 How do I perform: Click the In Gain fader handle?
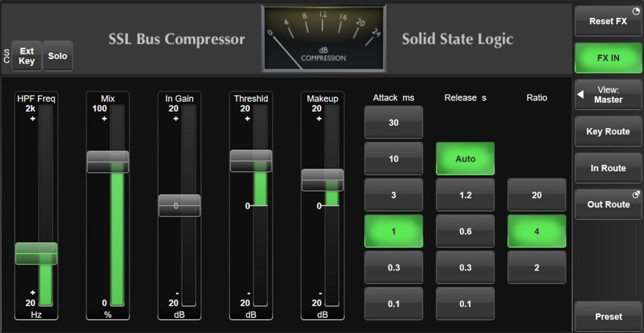coord(179,205)
